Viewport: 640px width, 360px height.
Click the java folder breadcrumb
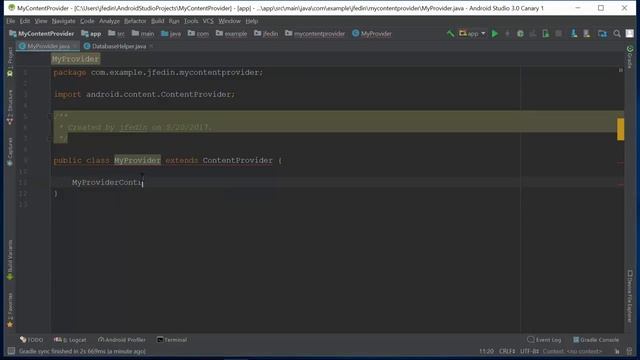(171, 33)
